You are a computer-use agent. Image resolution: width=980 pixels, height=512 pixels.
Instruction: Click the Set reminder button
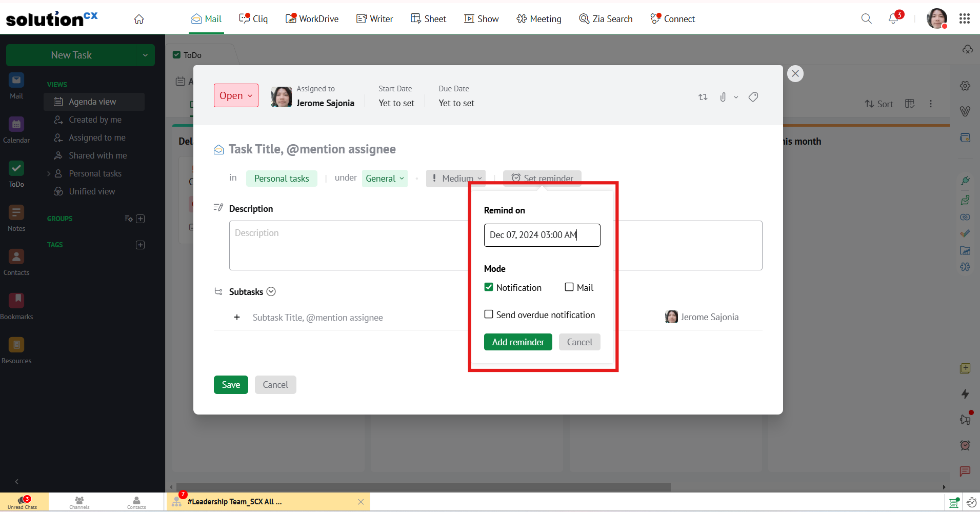(542, 178)
